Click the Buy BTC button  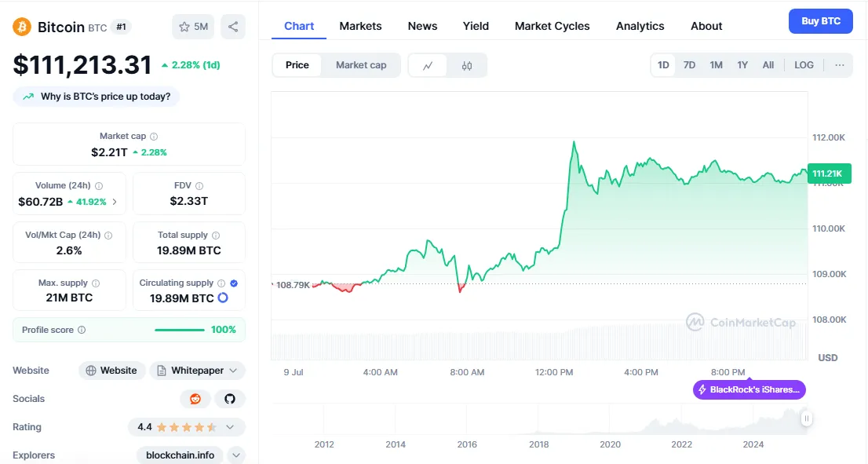pyautogui.click(x=820, y=21)
